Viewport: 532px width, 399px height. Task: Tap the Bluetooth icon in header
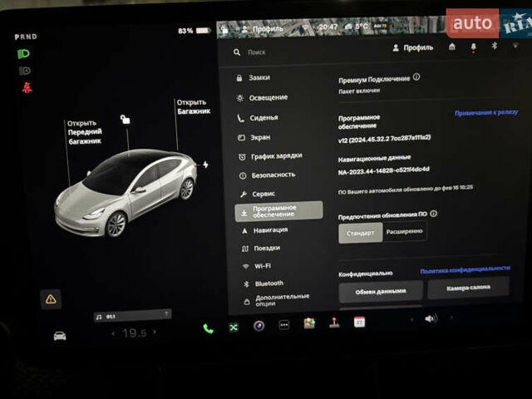click(x=495, y=46)
